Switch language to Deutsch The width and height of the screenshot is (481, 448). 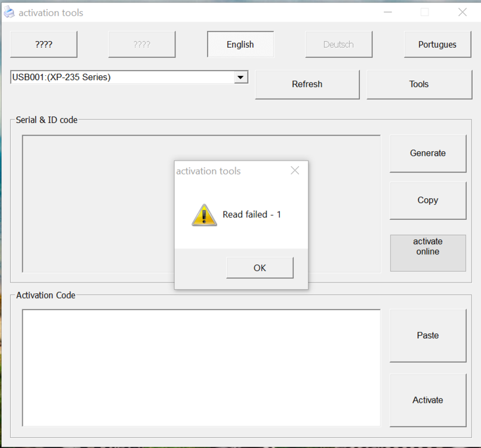[x=338, y=44]
